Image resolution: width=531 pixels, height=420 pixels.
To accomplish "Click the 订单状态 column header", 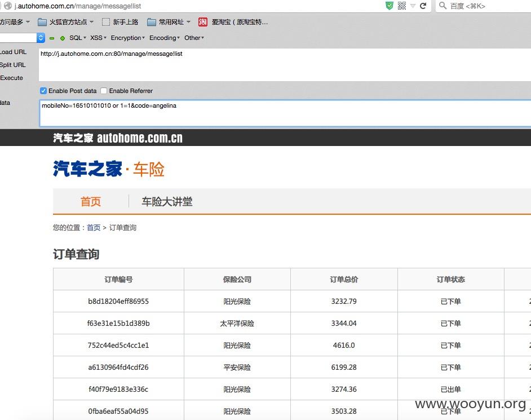I will pos(451,280).
